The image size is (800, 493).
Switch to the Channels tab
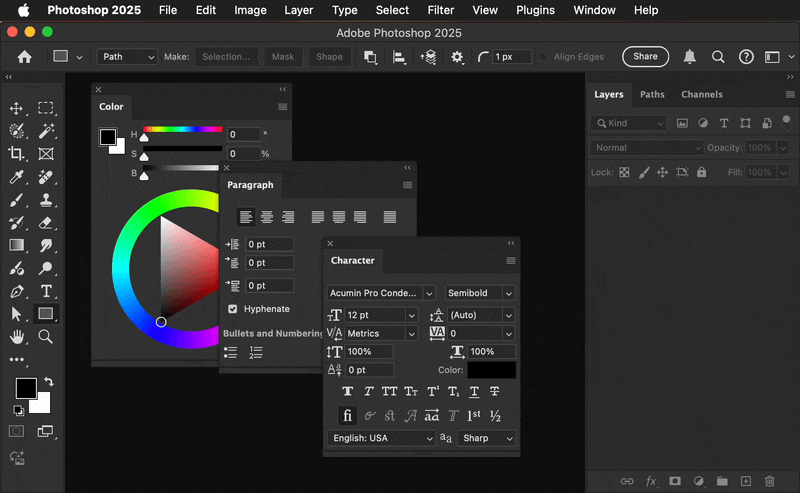[x=702, y=94]
